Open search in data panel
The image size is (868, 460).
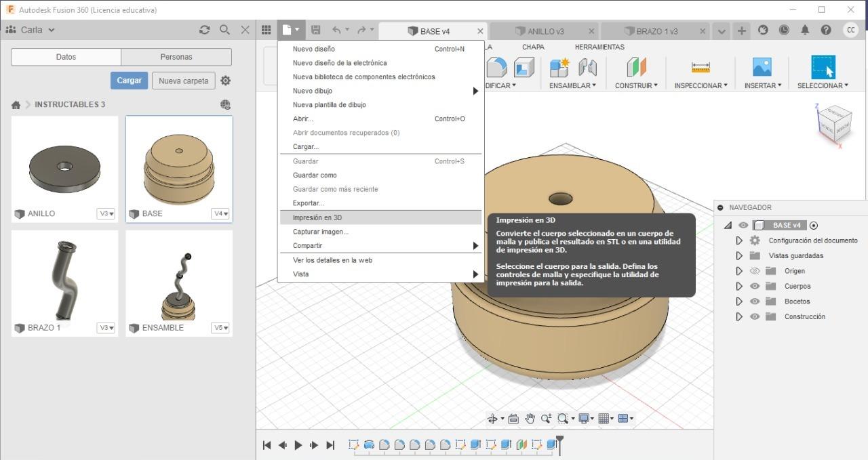coord(224,30)
